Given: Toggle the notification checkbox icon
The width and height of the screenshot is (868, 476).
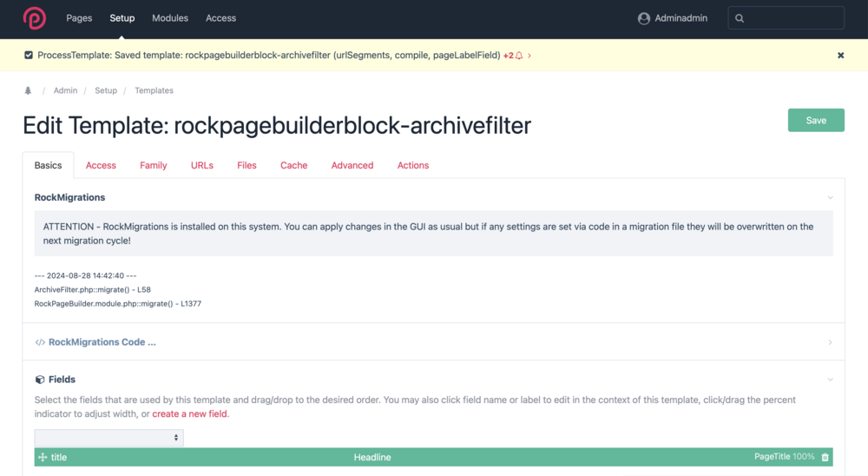Looking at the screenshot, I should (x=29, y=56).
